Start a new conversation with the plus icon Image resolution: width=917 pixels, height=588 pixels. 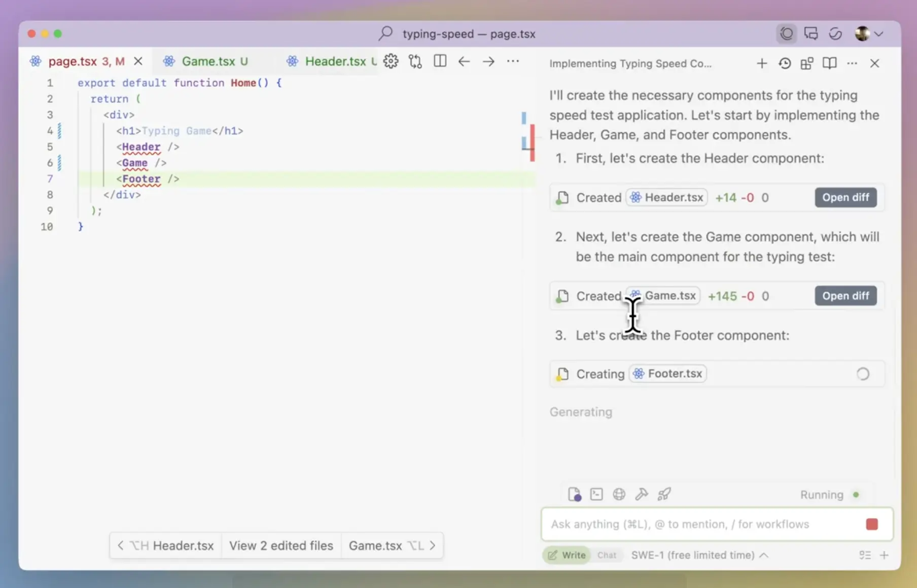(x=761, y=63)
